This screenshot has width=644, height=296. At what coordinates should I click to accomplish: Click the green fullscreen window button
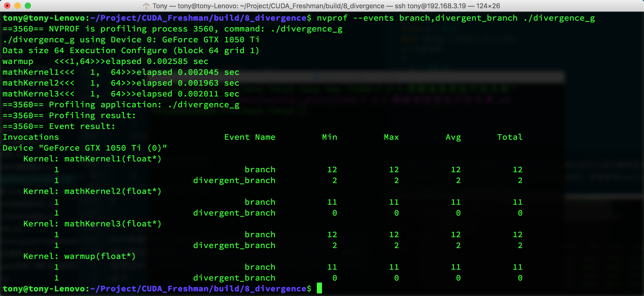(x=28, y=6)
